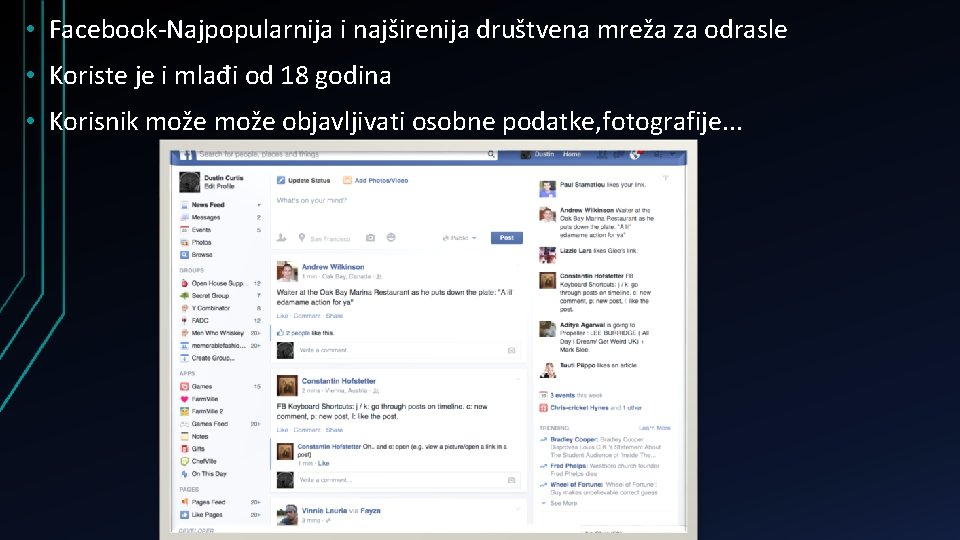Open the Photos sidebar icon

tap(184, 242)
